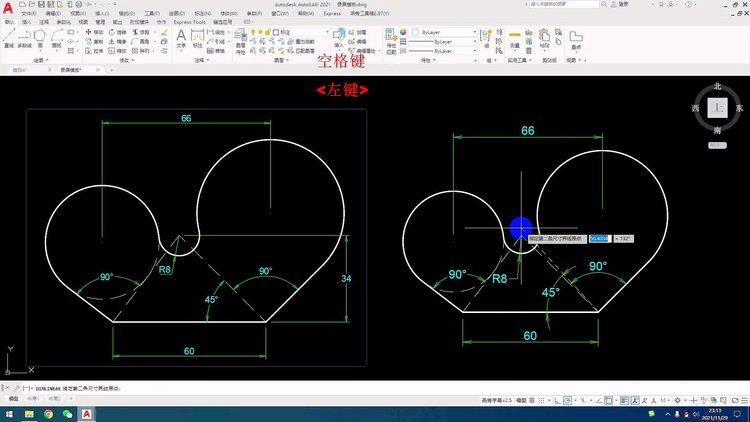
Task: Open Layer Properties manager
Action: point(240,41)
